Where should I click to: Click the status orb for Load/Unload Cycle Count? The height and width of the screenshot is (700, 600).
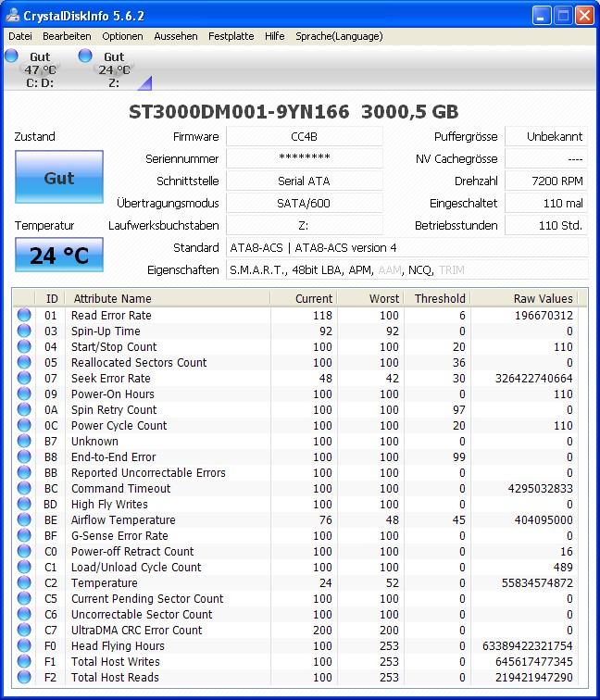pyautogui.click(x=24, y=567)
